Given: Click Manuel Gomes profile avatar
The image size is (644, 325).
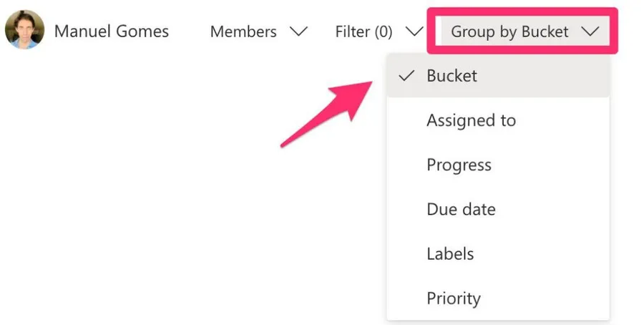Looking at the screenshot, I should [24, 31].
